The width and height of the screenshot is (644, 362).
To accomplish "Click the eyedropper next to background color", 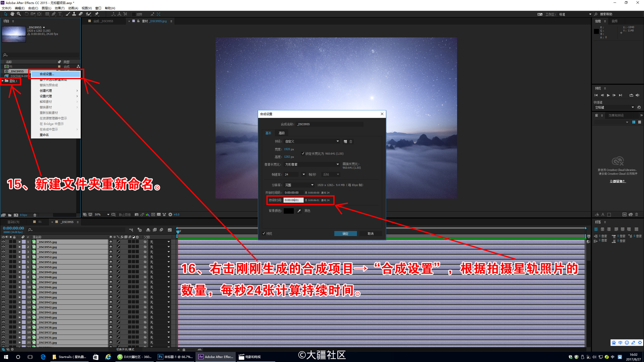I will tap(299, 211).
